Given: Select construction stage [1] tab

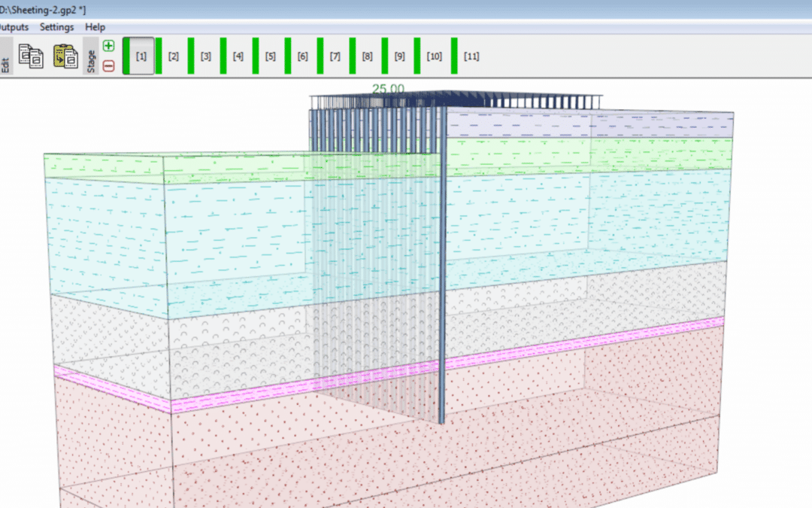Looking at the screenshot, I should [x=141, y=56].
